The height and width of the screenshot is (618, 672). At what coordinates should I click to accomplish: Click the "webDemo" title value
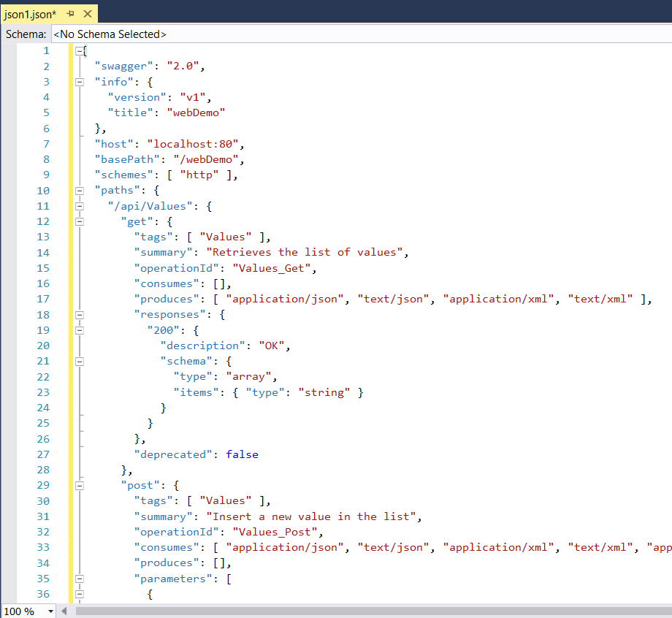(x=196, y=112)
